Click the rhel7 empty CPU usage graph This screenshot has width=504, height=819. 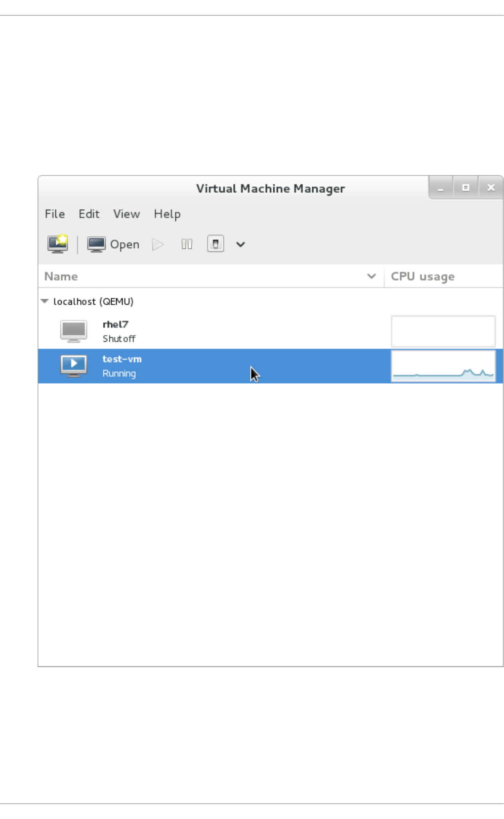[443, 331]
